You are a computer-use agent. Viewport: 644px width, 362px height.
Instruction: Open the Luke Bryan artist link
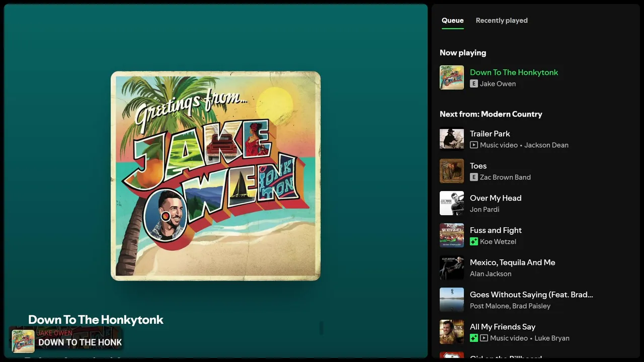pyautogui.click(x=552, y=338)
